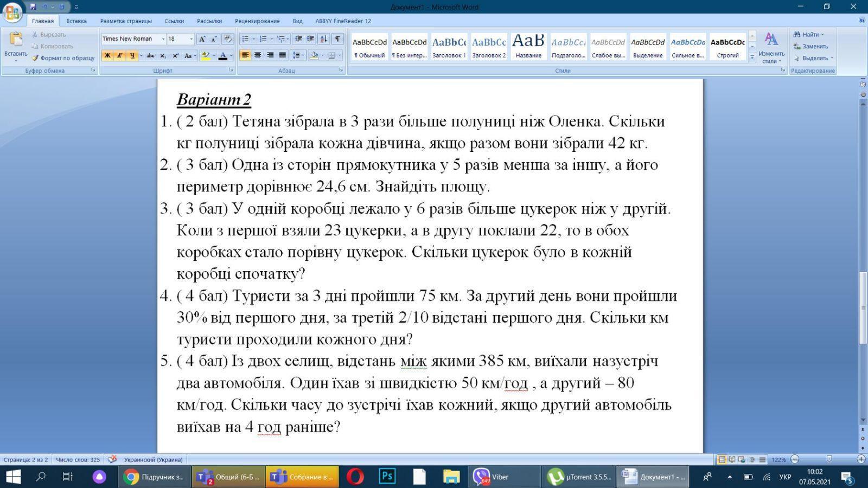Open the Рецензирование ribbon tab

(257, 21)
